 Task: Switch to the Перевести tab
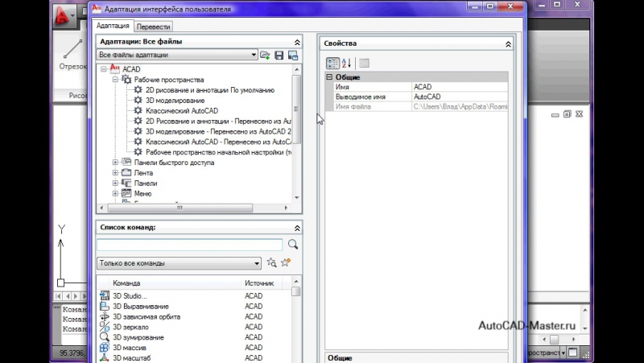(151, 26)
